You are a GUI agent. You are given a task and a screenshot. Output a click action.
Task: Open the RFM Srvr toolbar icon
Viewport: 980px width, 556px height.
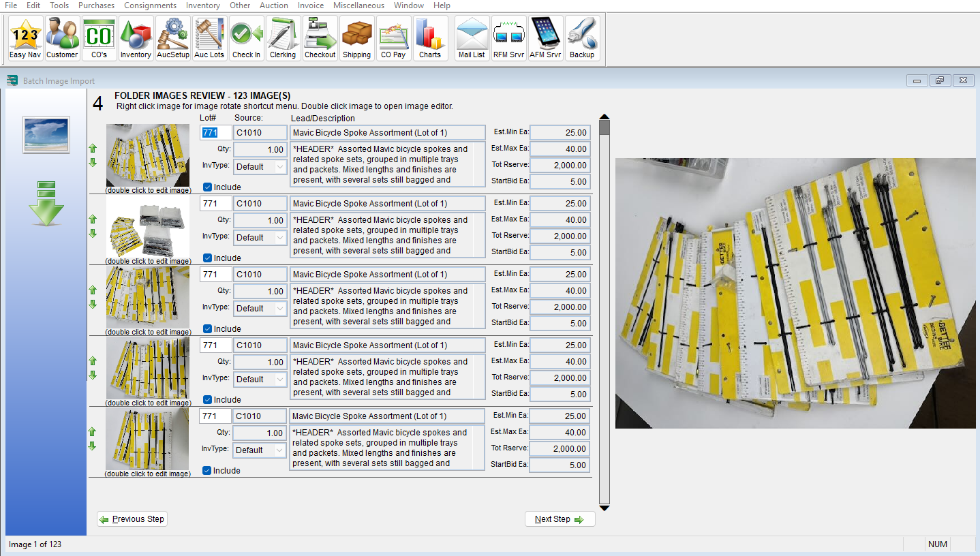509,39
